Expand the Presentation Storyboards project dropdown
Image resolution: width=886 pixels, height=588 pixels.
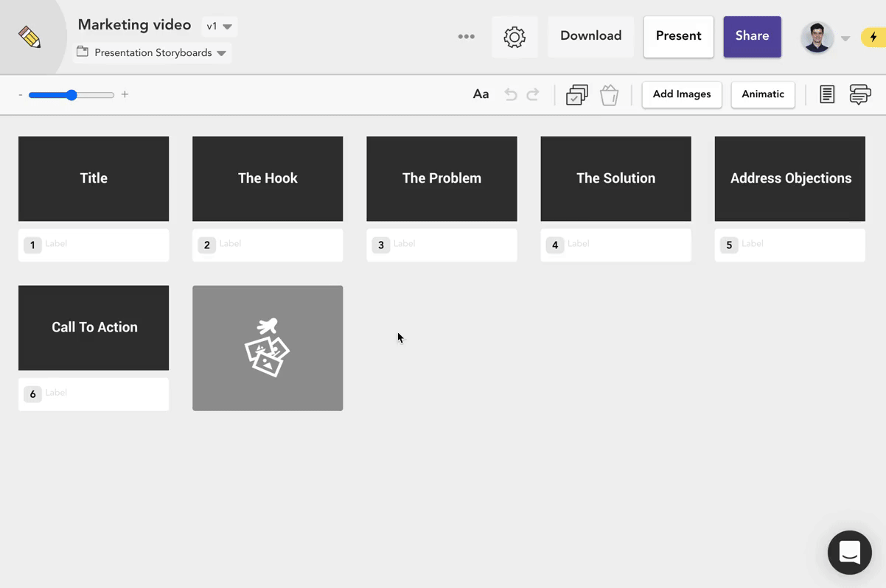(153, 53)
